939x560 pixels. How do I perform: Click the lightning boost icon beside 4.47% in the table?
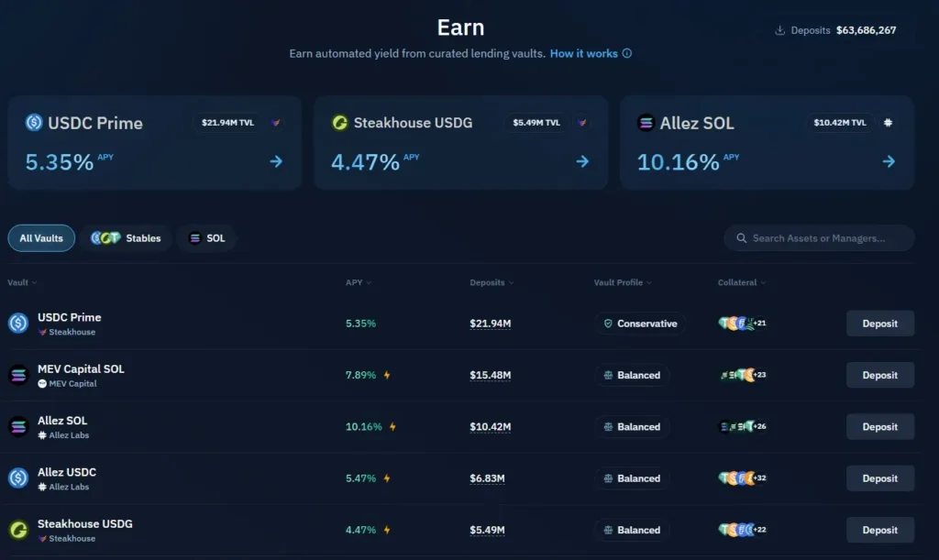pos(387,530)
